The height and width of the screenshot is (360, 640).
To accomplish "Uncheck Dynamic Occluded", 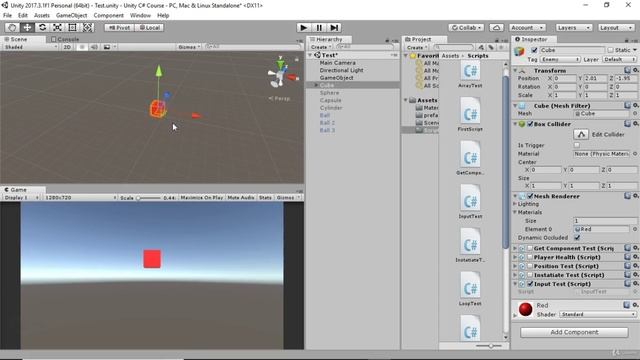I will coord(577,238).
